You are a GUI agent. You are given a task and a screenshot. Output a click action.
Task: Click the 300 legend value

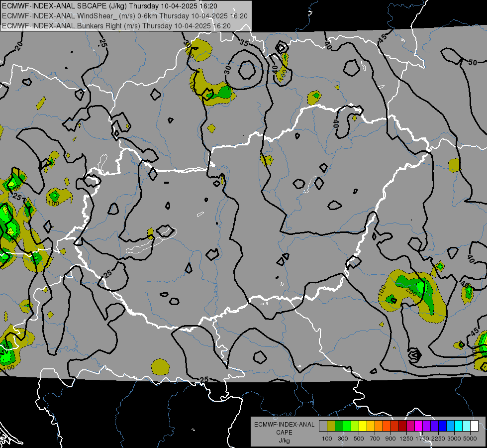point(343,439)
